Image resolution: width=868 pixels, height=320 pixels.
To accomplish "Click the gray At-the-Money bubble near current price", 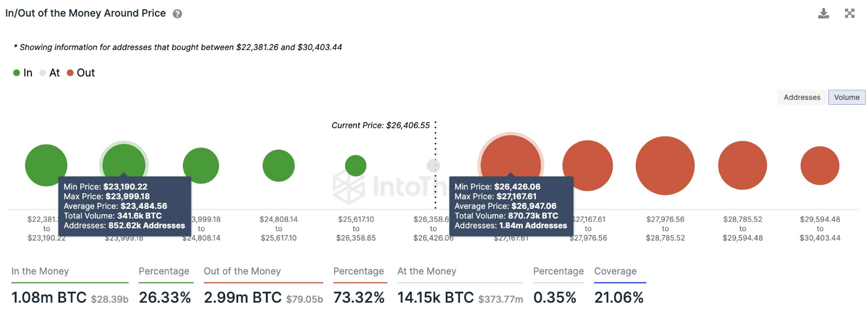I will [433, 164].
